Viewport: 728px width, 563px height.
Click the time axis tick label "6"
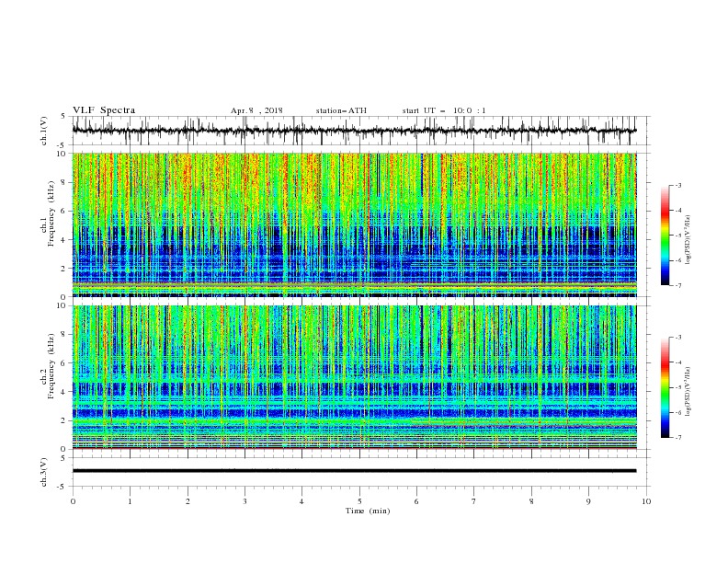tap(416, 501)
